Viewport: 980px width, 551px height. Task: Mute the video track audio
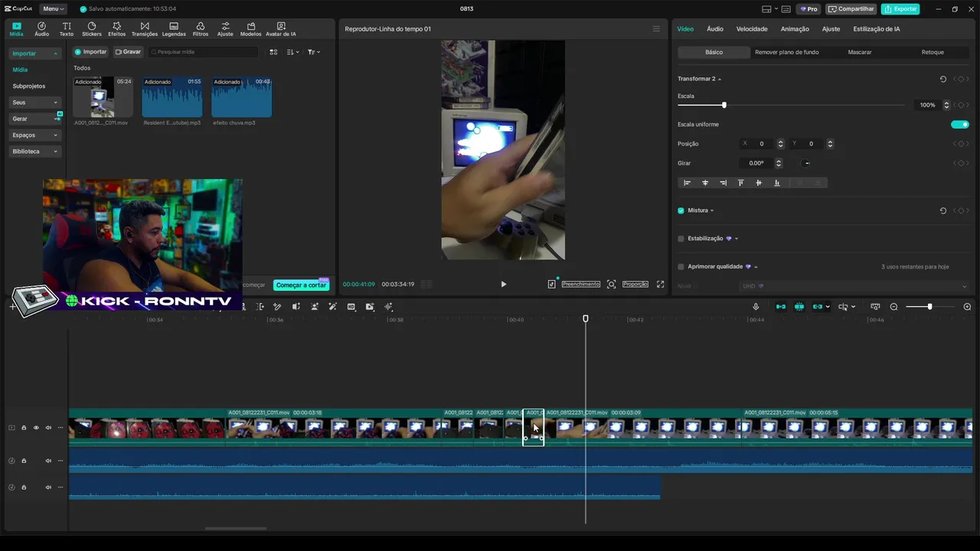[48, 428]
